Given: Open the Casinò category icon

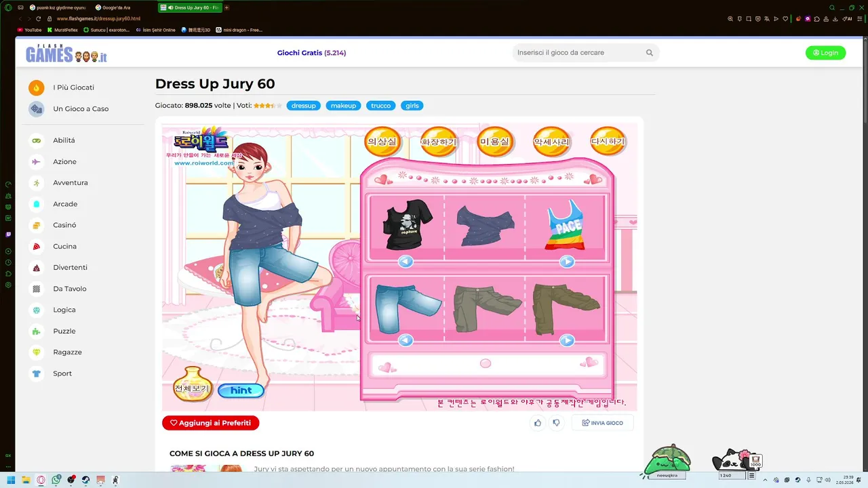Looking at the screenshot, I should 37,225.
